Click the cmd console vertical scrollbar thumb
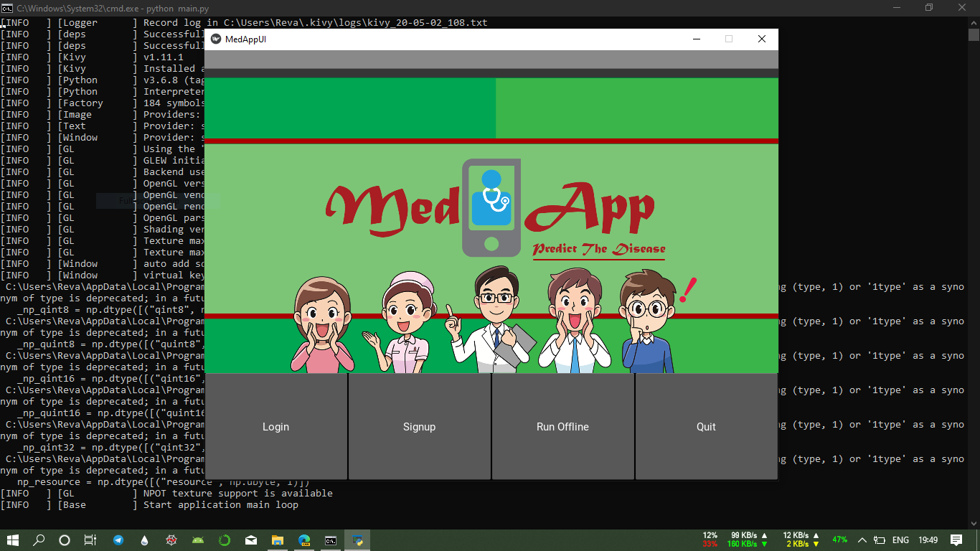This screenshot has width=980, height=551. point(974,34)
